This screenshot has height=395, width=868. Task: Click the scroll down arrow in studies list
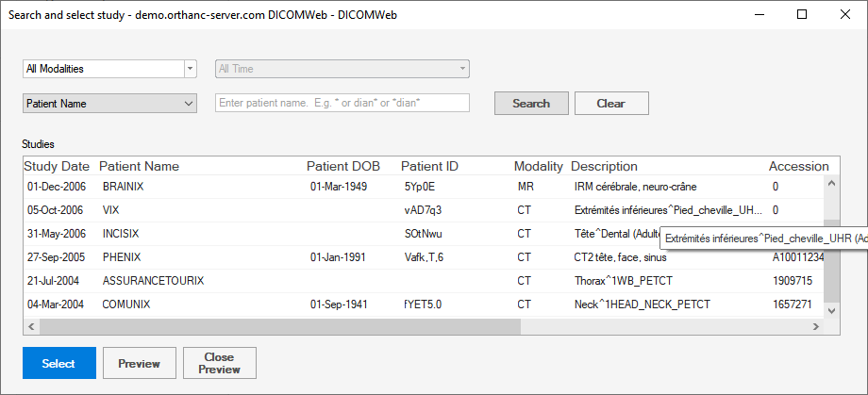[x=831, y=309]
